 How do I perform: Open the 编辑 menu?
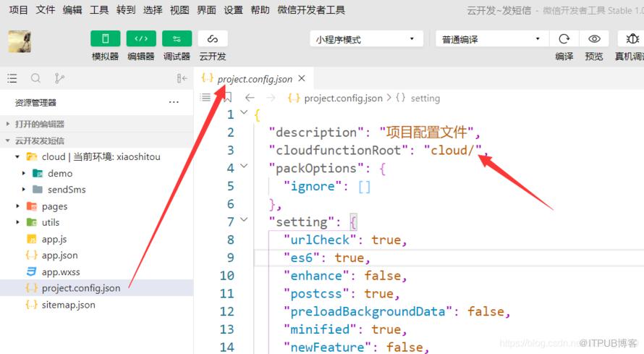pyautogui.click(x=72, y=10)
